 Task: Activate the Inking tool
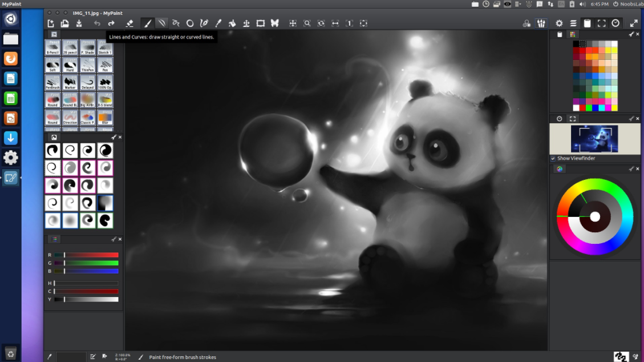click(204, 23)
